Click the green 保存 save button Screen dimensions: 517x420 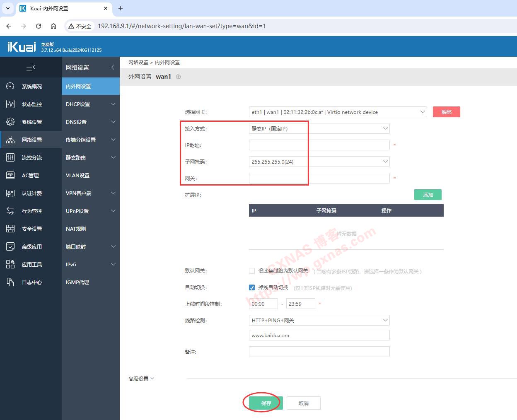pos(266,403)
